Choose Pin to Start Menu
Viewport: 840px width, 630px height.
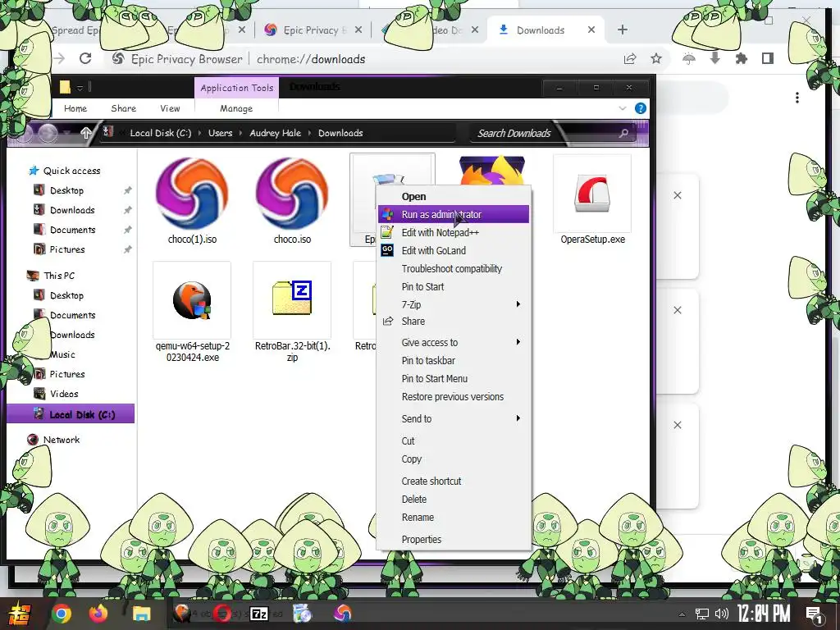coord(453,379)
